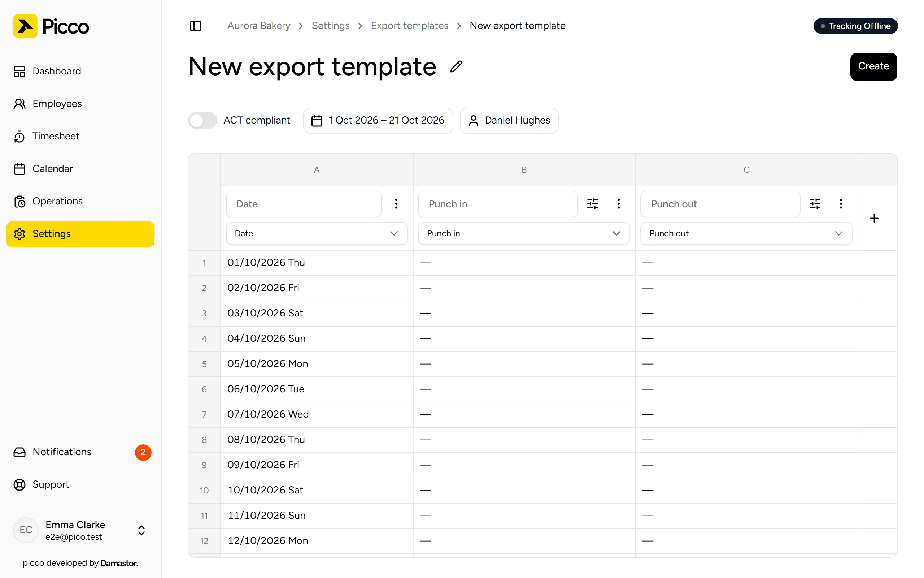
Task: Click Settings breadcrumb link
Action: 331,26
